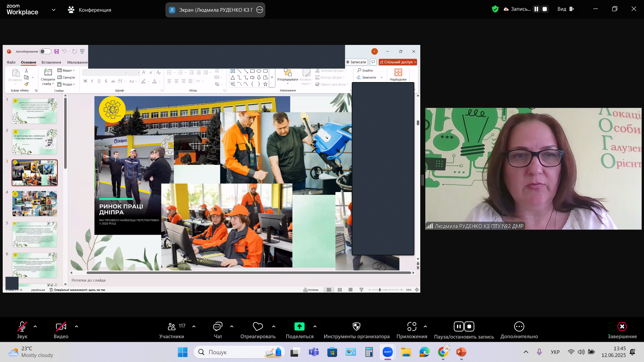
Task: Open PowerPoint from the Windows taskbar
Action: 461,352
